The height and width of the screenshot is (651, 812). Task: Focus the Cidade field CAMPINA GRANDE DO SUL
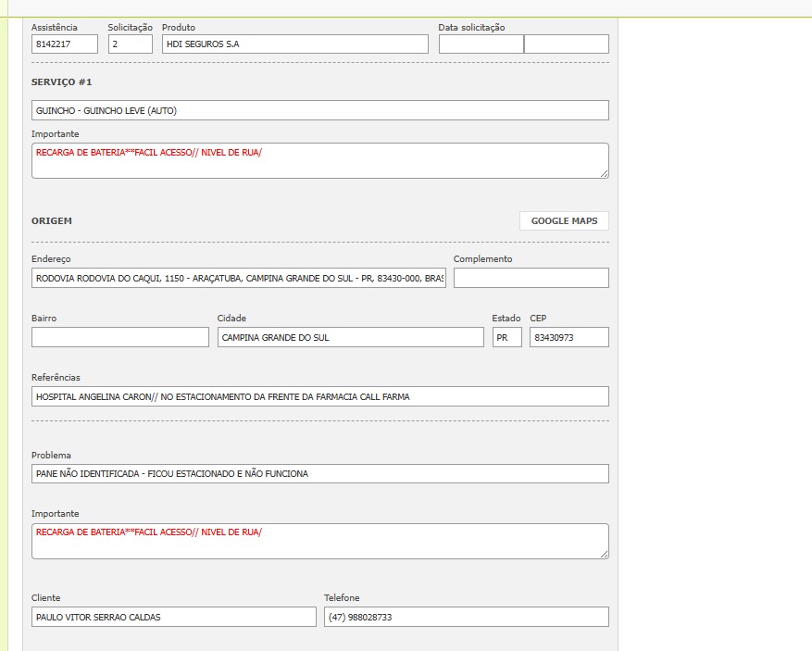[x=350, y=337]
